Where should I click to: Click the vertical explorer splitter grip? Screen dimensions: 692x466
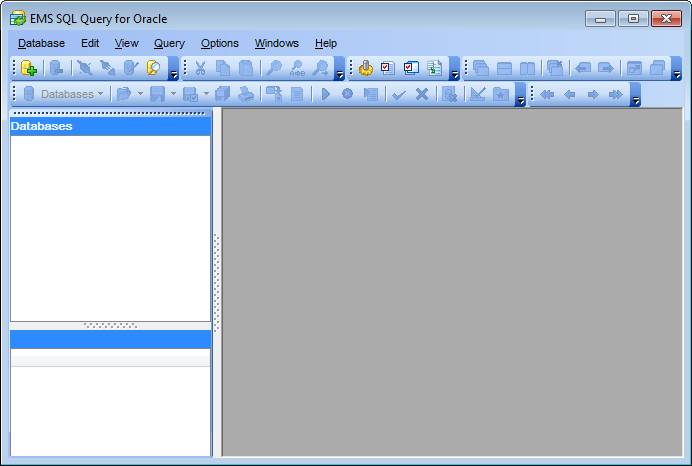coord(216,282)
